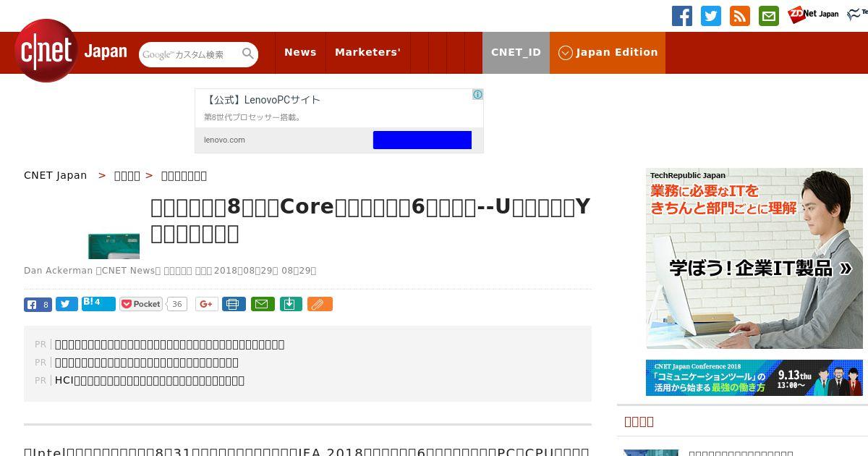Click the blue button in Lenovo ad

[422, 140]
